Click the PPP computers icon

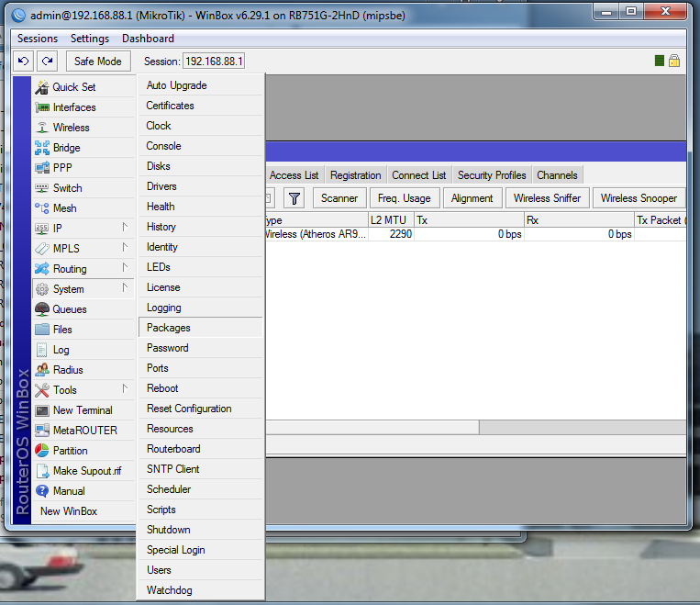click(x=42, y=168)
